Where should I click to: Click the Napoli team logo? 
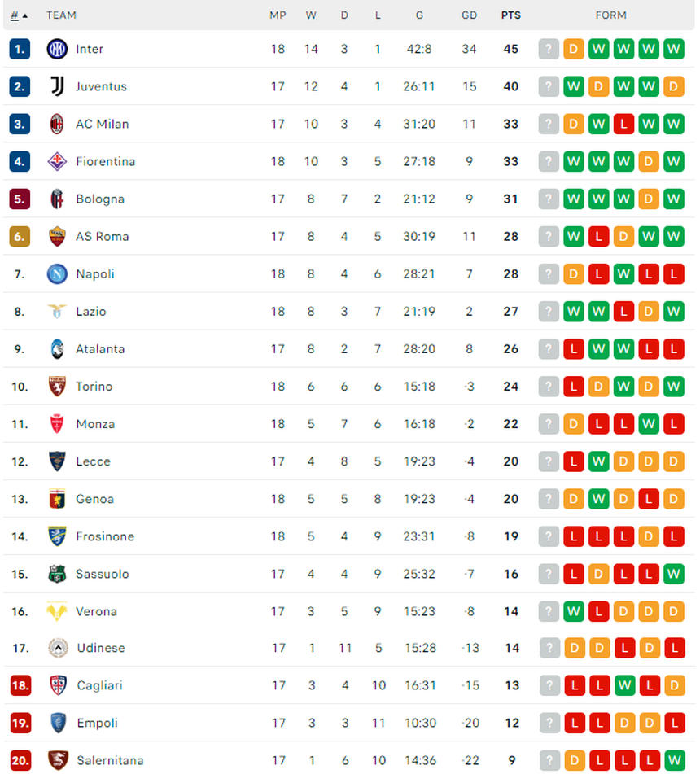(x=57, y=274)
